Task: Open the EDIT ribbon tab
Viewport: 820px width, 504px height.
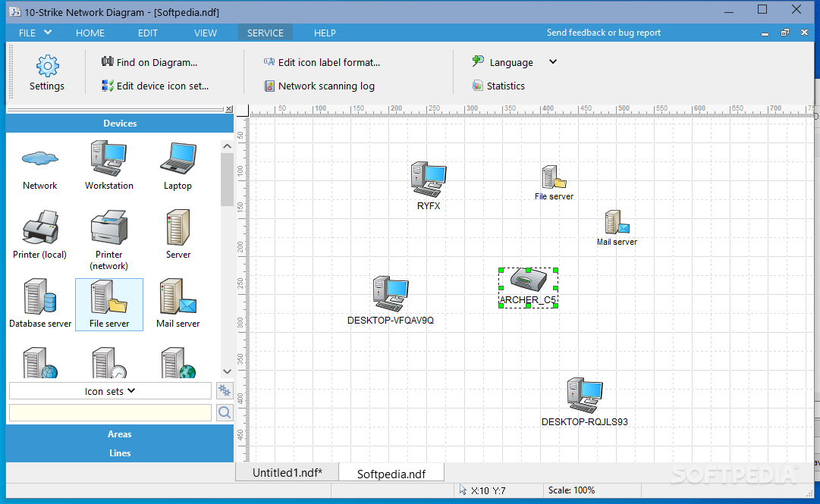Action: pos(147,33)
